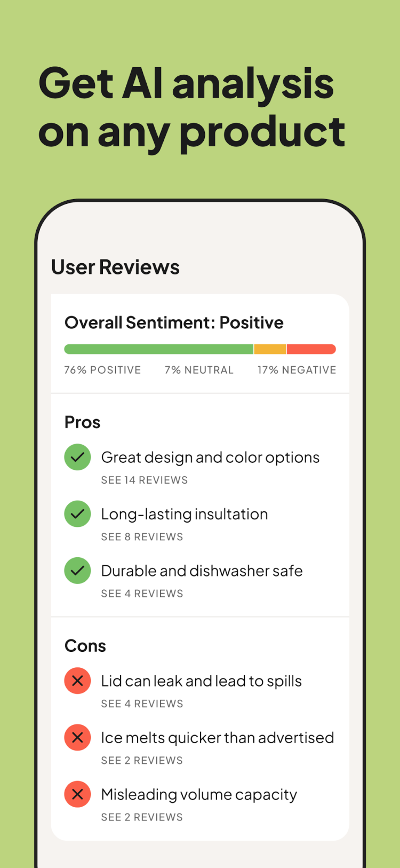Image resolution: width=400 pixels, height=868 pixels.
Task: Tap the 17% NEGATIVE label
Action: point(297,370)
